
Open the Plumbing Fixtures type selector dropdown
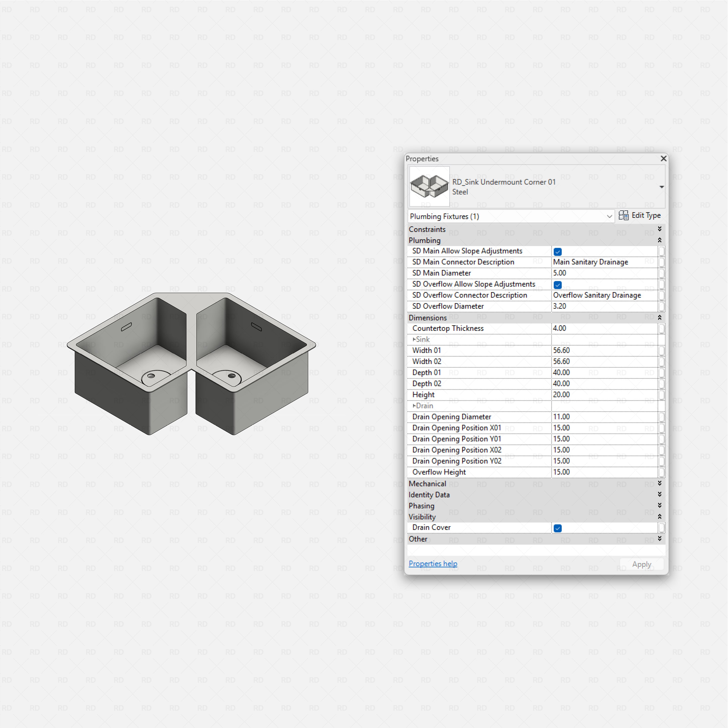pyautogui.click(x=609, y=216)
